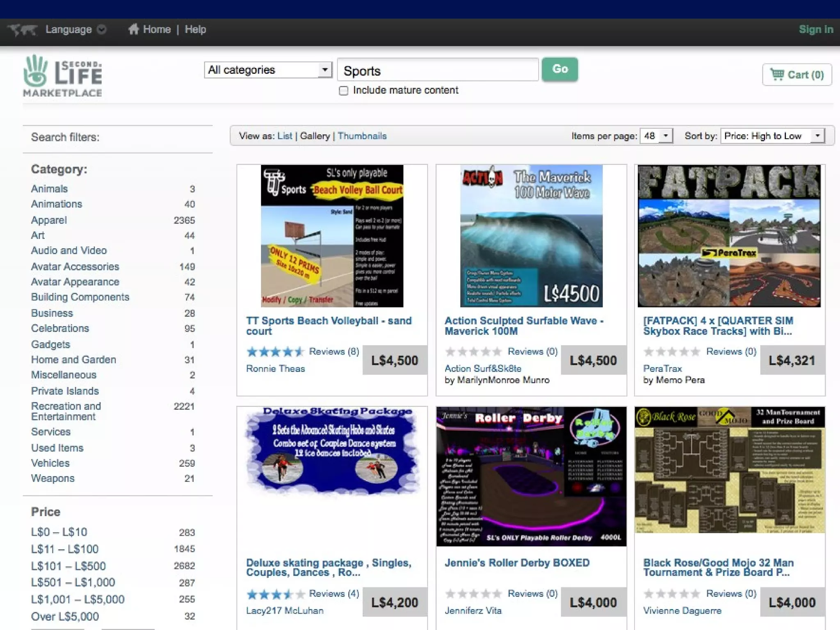Open the All categories dropdown

268,70
